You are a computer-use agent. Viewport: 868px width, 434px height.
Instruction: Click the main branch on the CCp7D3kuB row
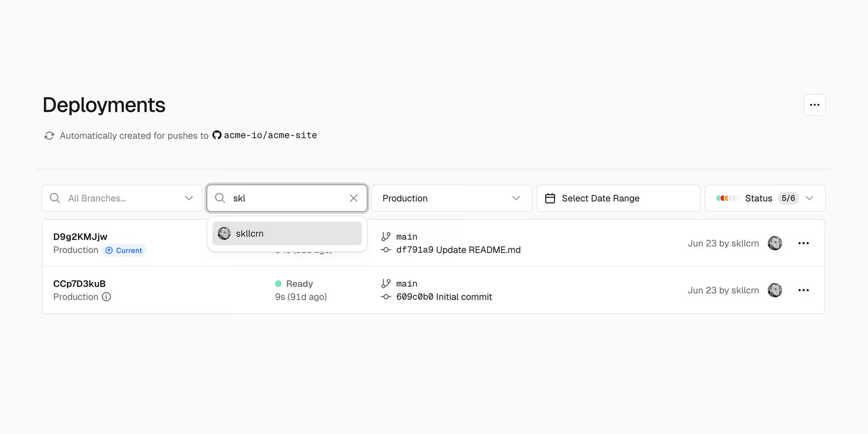(x=406, y=283)
